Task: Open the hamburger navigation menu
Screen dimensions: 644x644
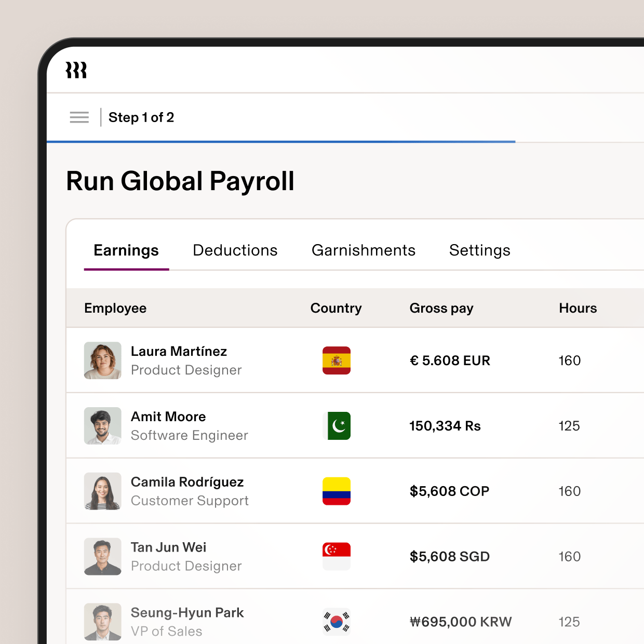Action: [79, 117]
